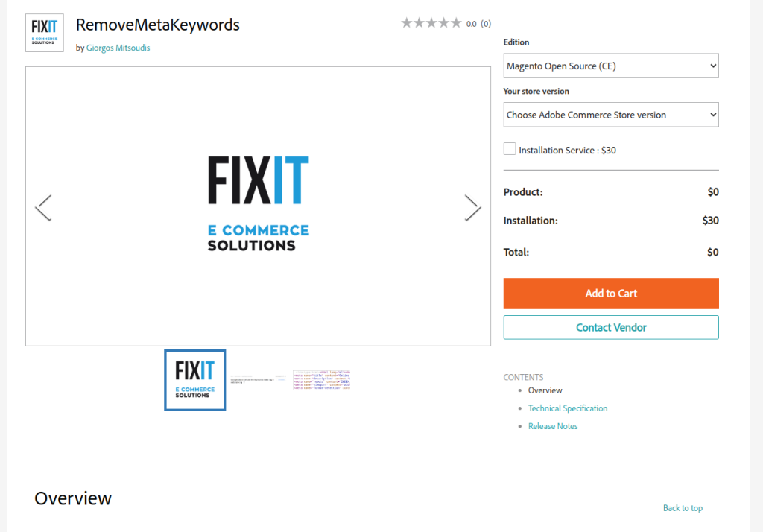The width and height of the screenshot is (763, 532).
Task: Click the Contact Vendor button
Action: tap(610, 327)
